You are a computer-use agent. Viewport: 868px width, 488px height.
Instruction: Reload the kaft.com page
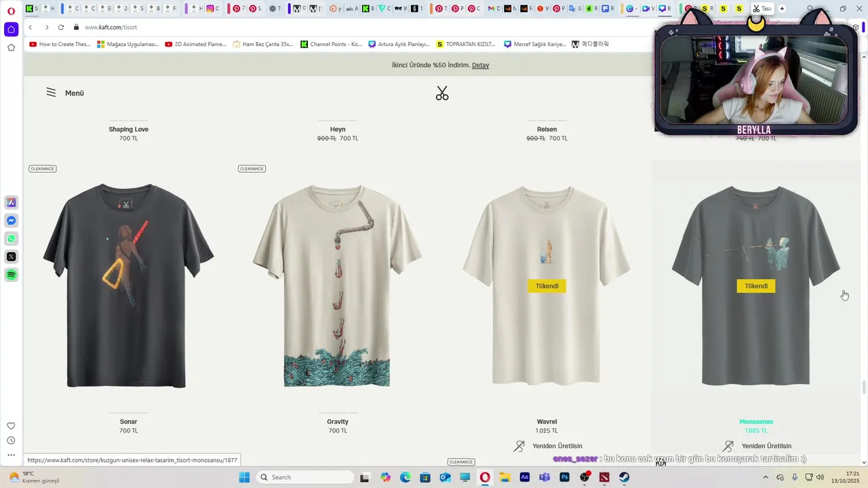[61, 27]
